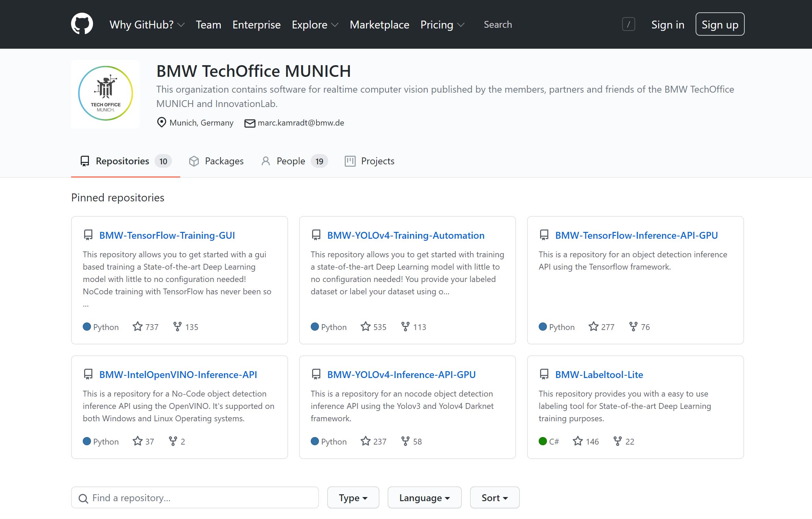This screenshot has height=519, width=812.
Task: Click star icon on BMW-TensorFlow-Inference-API-GPU card
Action: (x=593, y=327)
